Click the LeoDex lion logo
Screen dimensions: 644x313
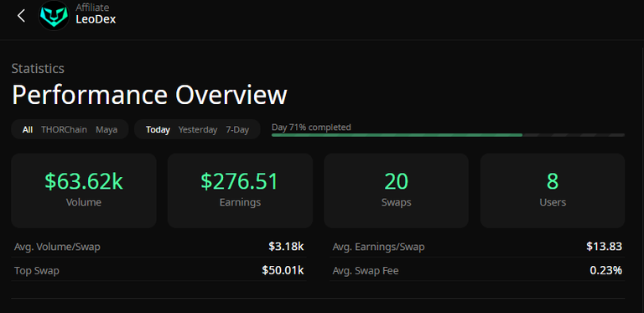tap(54, 16)
